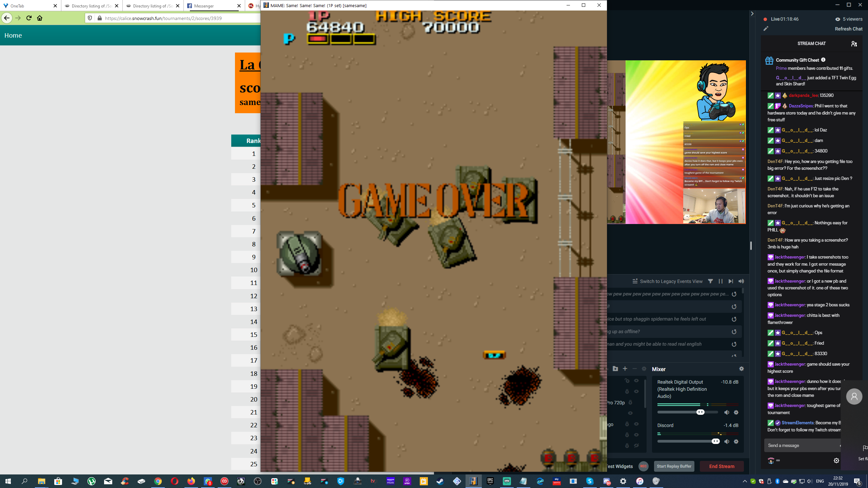Open OBS Studio from the taskbar
The width and height of the screenshot is (868, 488).
click(258, 481)
